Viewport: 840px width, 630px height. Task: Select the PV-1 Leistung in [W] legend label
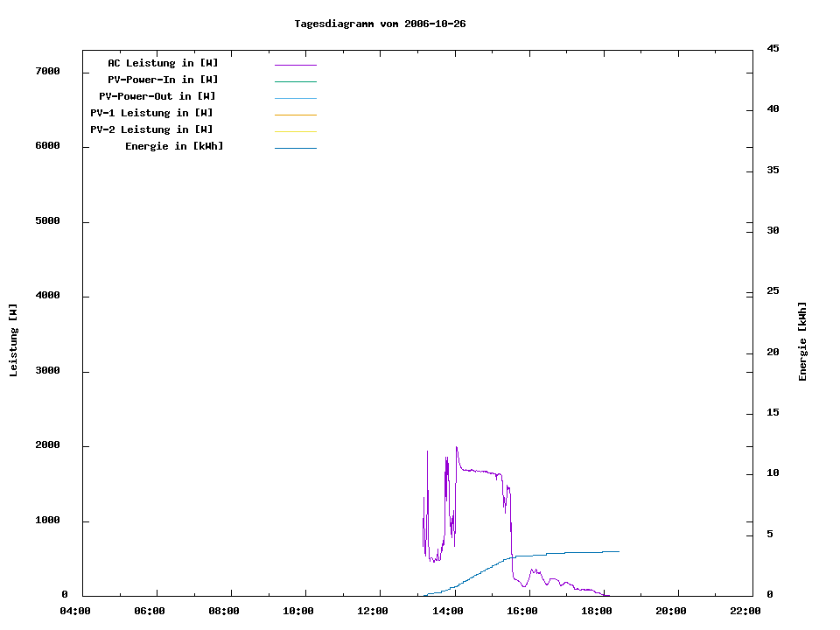coord(151,113)
